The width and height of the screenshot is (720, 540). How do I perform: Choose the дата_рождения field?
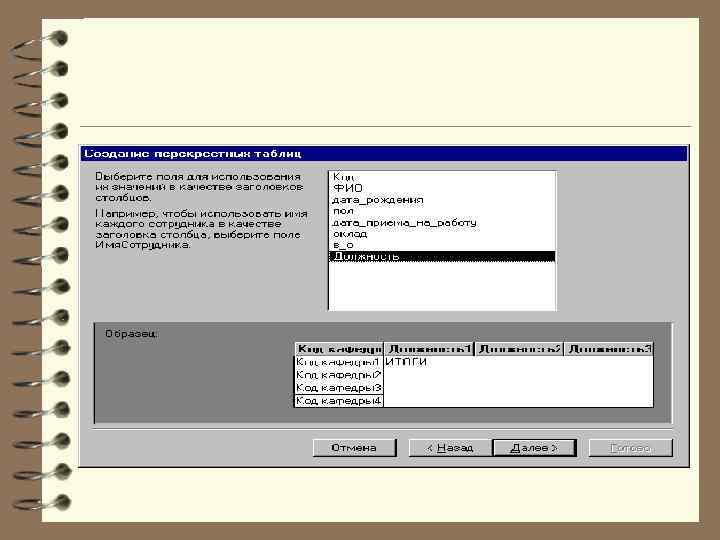pos(442,200)
